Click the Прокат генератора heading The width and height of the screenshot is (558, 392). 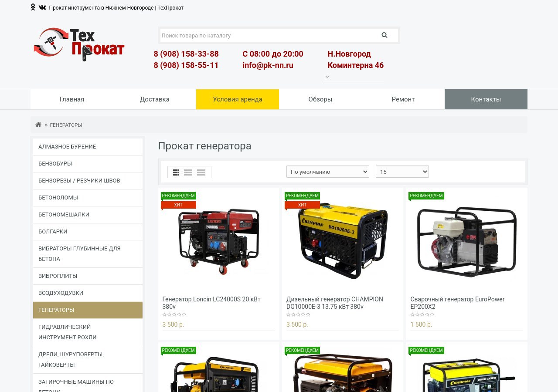click(204, 146)
